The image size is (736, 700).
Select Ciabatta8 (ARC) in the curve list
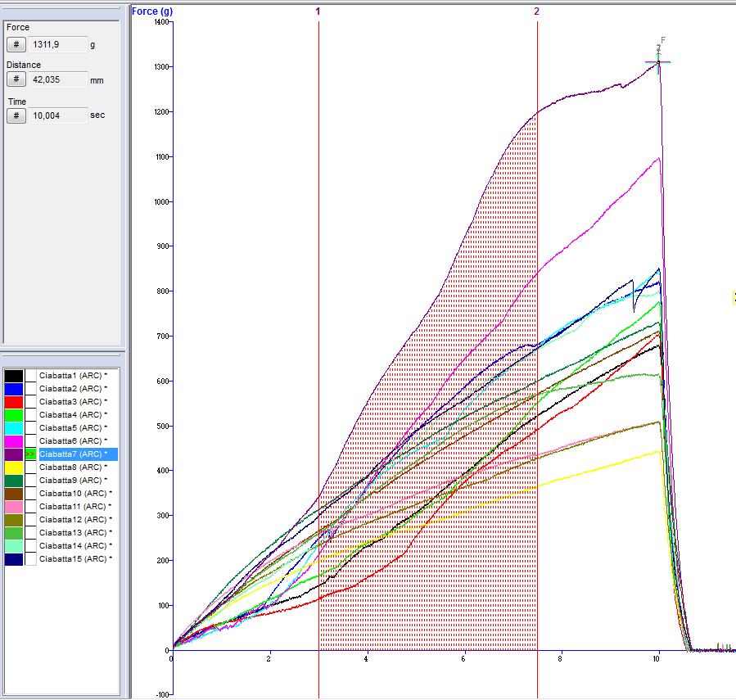click(x=73, y=467)
